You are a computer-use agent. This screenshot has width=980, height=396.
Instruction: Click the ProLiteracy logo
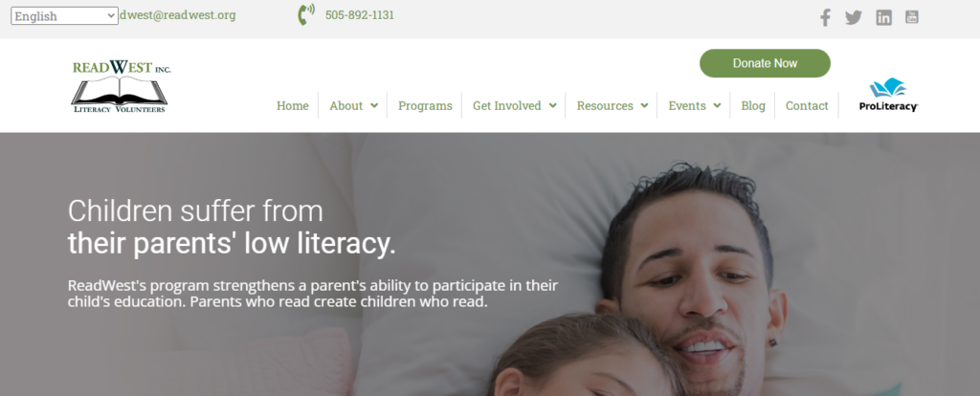[888, 95]
